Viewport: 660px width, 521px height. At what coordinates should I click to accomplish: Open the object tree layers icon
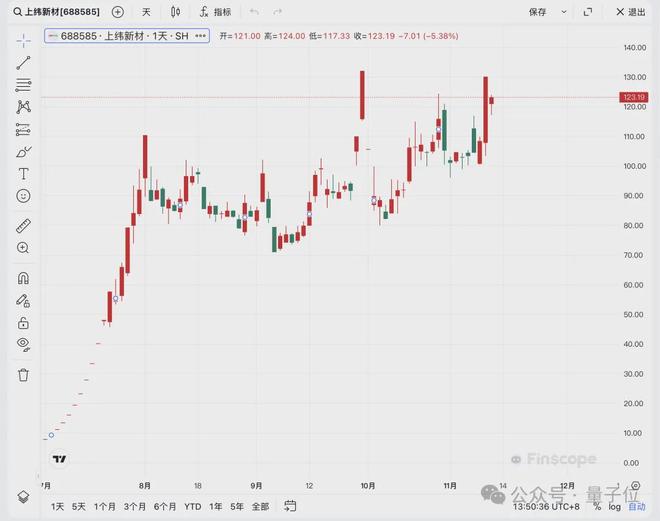point(24,497)
